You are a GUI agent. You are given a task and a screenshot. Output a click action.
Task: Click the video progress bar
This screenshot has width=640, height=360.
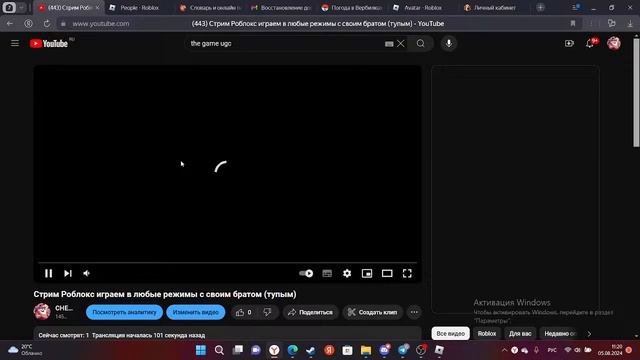click(227, 262)
